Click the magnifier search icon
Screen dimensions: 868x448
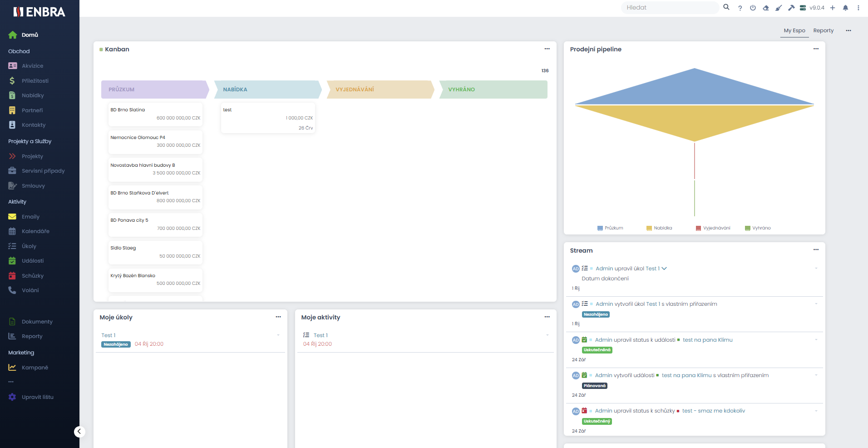(726, 7)
